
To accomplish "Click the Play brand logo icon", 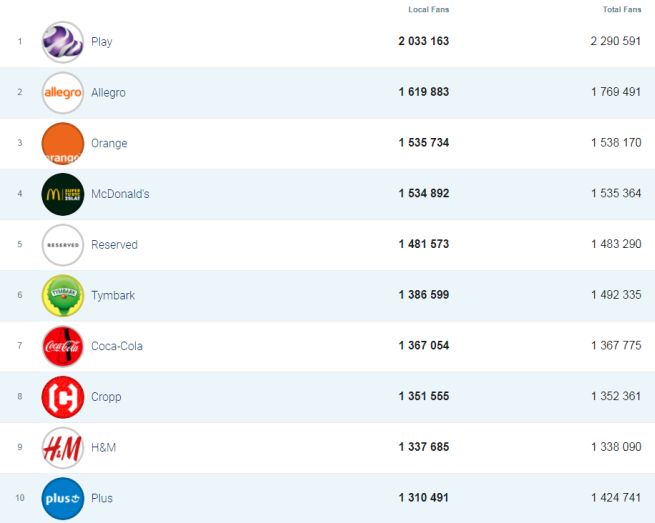I will coord(63,42).
